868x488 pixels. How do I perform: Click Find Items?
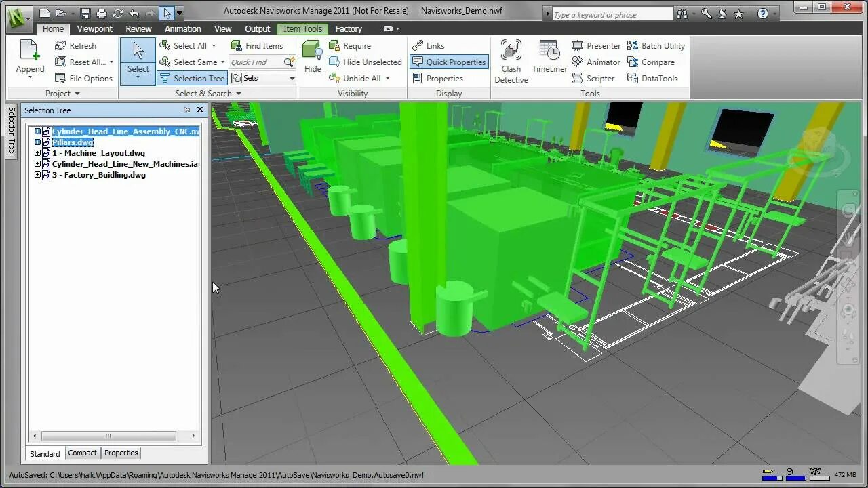pos(257,45)
